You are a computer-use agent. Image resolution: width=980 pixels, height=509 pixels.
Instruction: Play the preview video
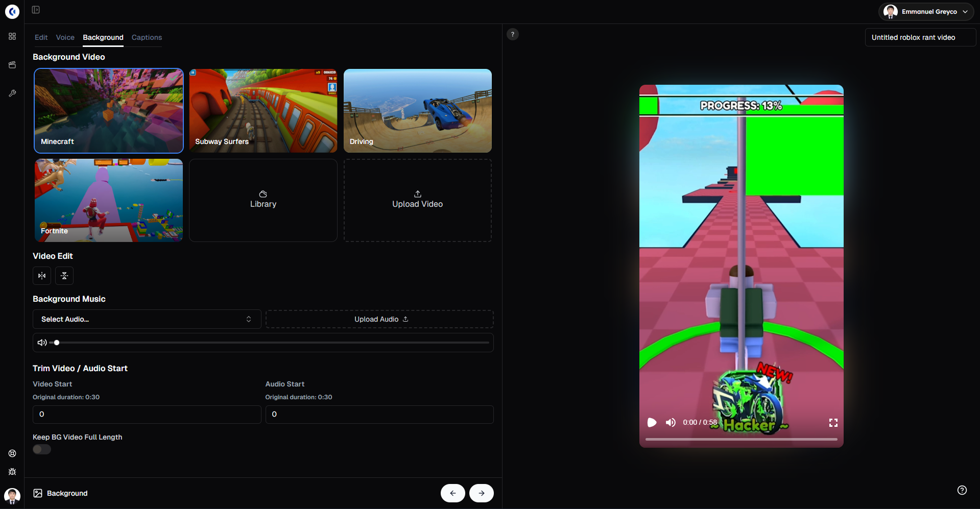click(x=652, y=422)
